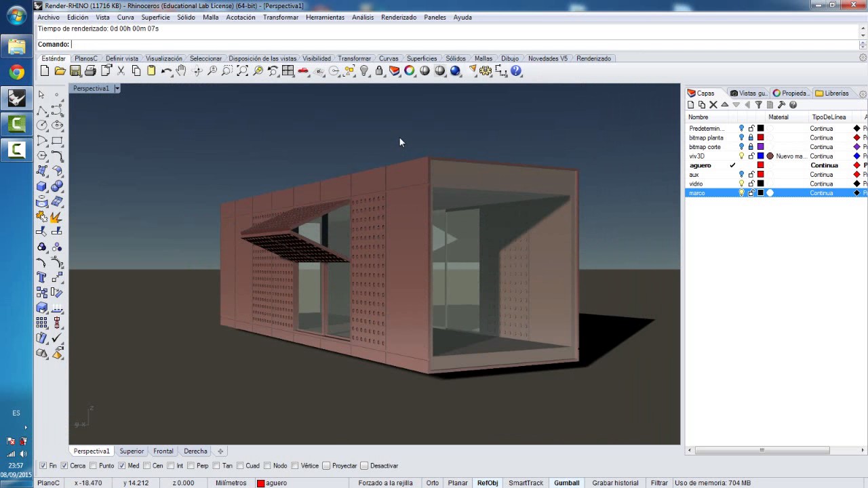Click the red color swatch of aguero layer

(x=761, y=165)
